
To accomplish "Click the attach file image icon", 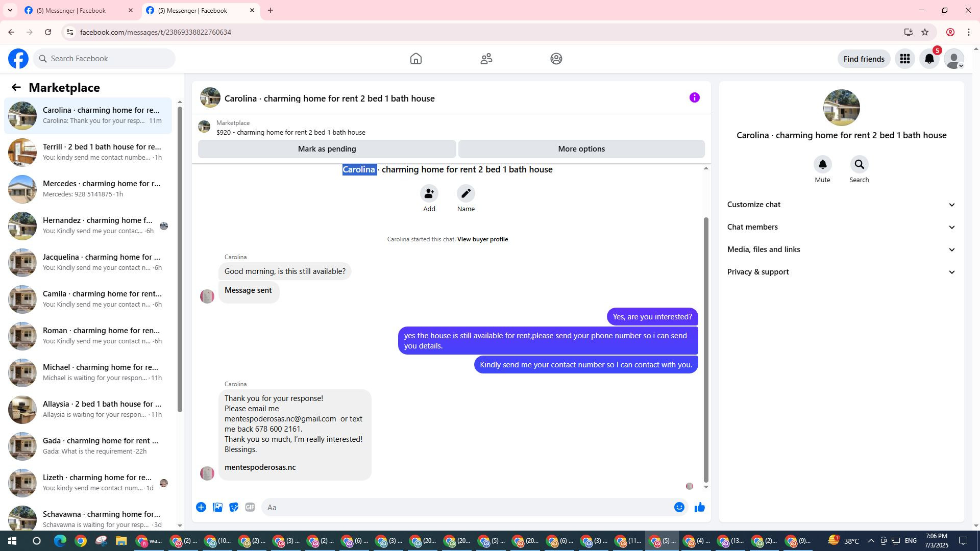I will (x=217, y=507).
